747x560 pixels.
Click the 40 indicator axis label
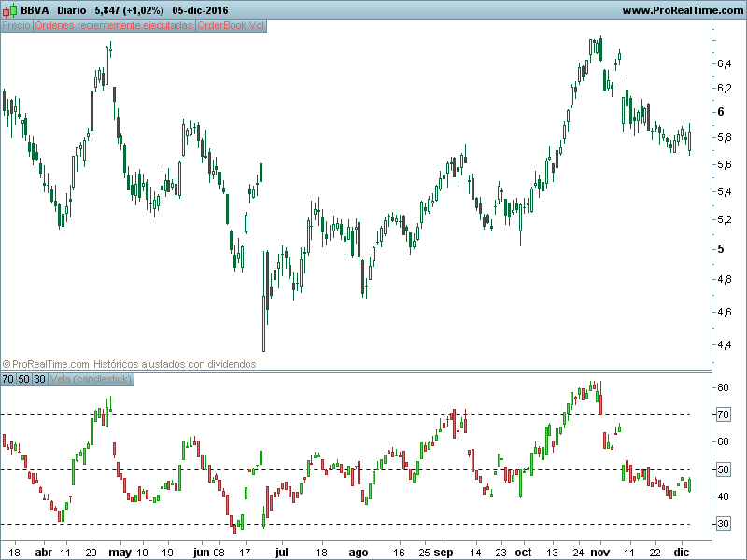click(723, 497)
